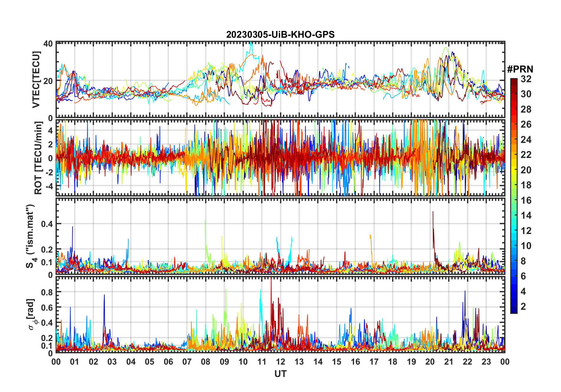
Task: Click the plot title "20230305-UiB-KHO-GPS"
Action: click(x=280, y=34)
